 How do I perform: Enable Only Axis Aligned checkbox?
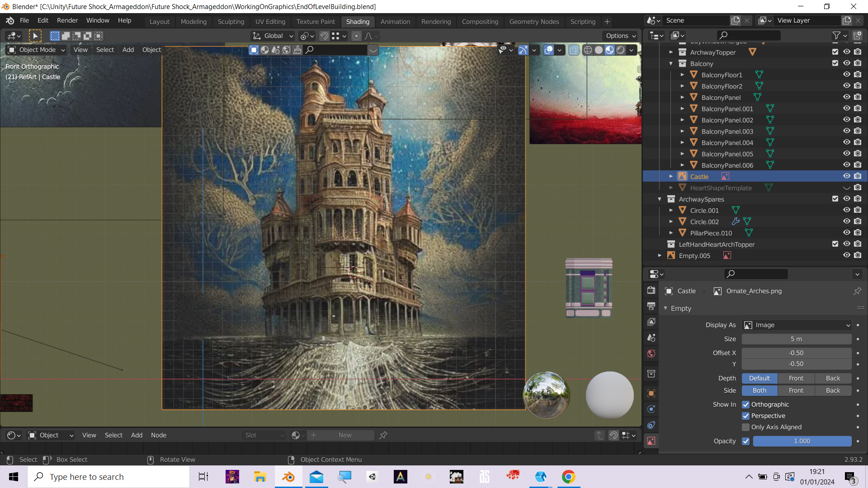point(746,427)
